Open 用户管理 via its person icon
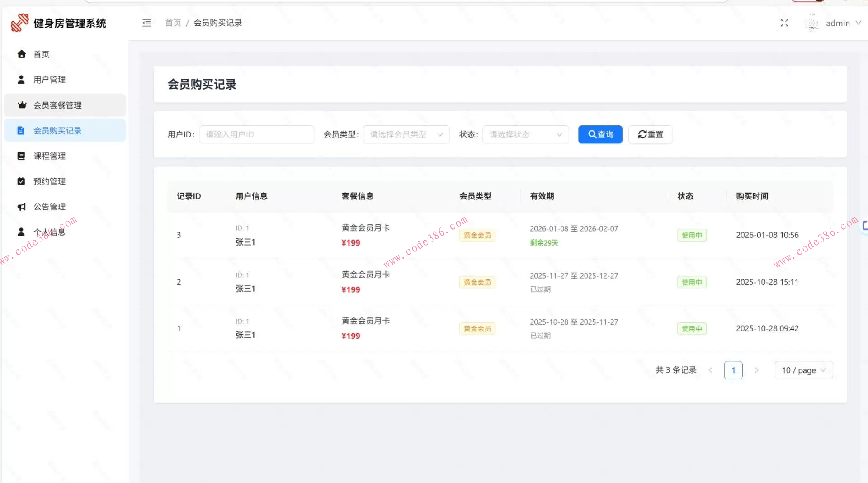Screen dimensions: 868x483 [x=21, y=79]
